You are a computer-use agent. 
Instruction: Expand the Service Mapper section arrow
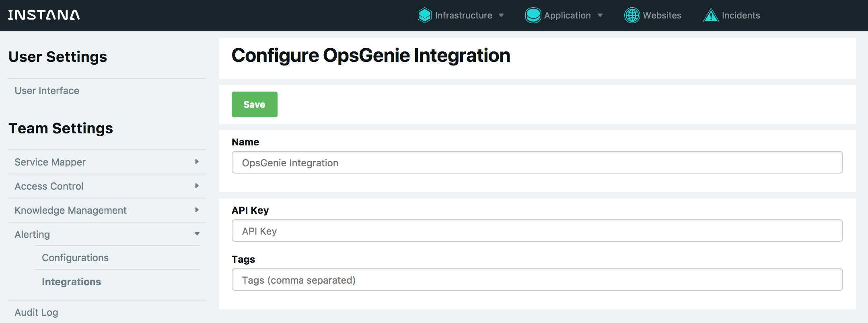tap(197, 161)
